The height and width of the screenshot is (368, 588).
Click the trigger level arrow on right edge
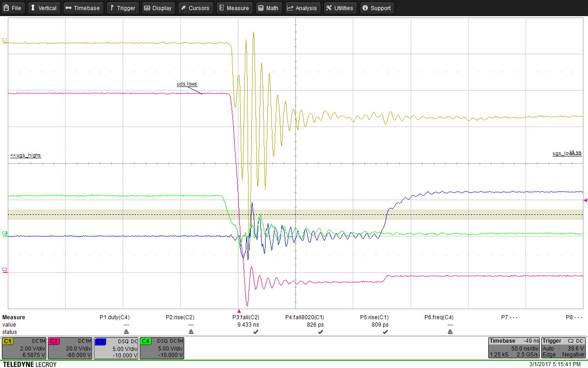[585, 200]
